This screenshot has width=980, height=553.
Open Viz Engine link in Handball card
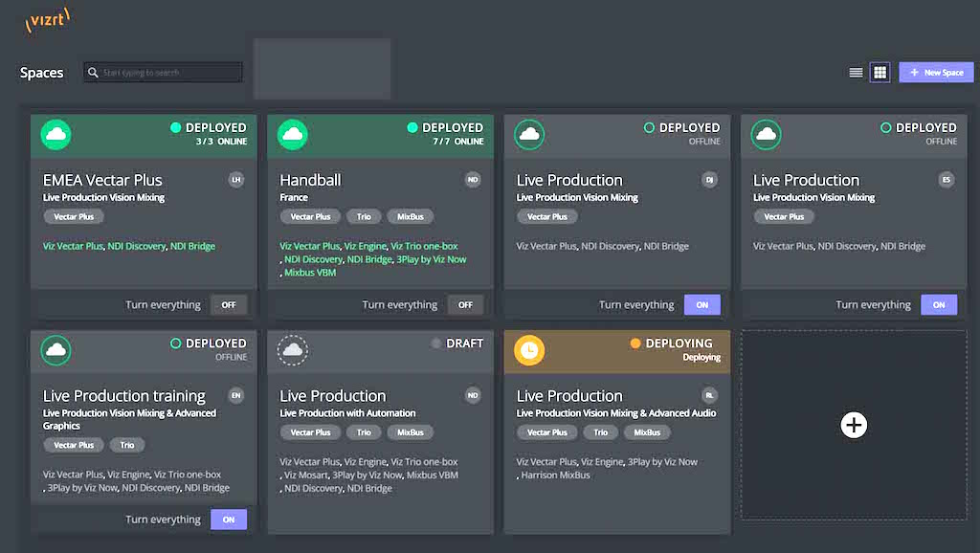pyautogui.click(x=366, y=246)
